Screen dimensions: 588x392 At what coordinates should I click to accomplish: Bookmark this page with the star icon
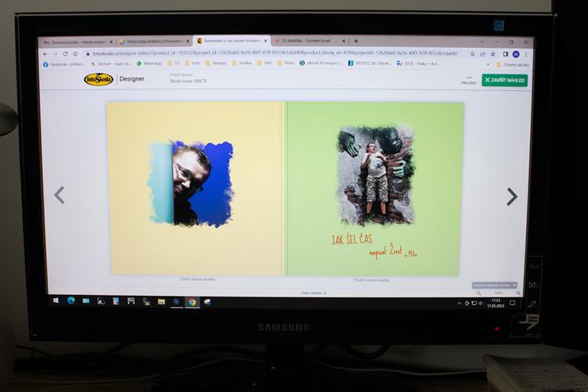point(493,54)
